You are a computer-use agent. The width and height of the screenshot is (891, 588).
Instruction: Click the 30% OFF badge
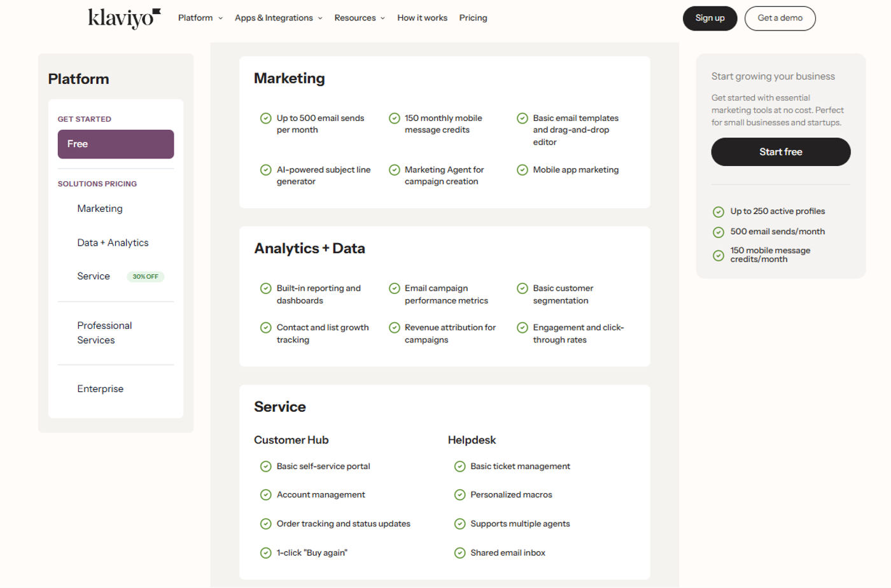tap(146, 277)
